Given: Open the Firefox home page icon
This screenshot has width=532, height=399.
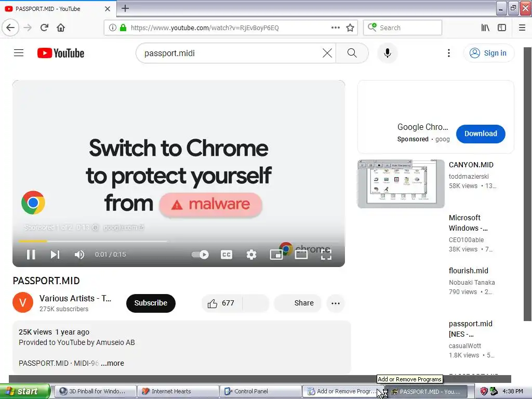Looking at the screenshot, I should pyautogui.click(x=61, y=28).
